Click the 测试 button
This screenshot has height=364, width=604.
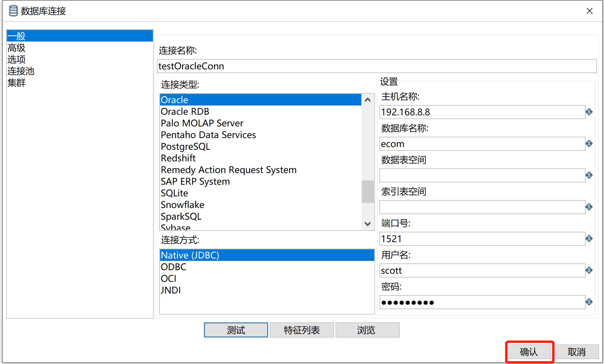236,330
